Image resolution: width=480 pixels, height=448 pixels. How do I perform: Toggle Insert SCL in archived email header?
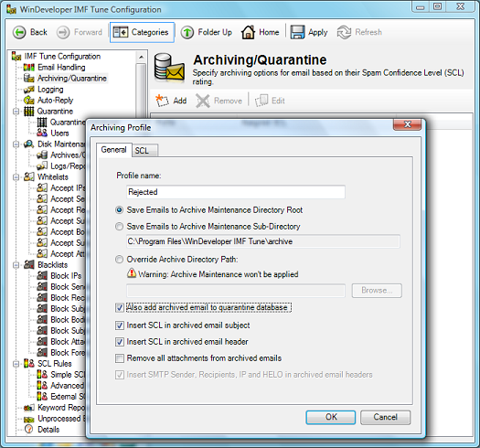point(120,342)
